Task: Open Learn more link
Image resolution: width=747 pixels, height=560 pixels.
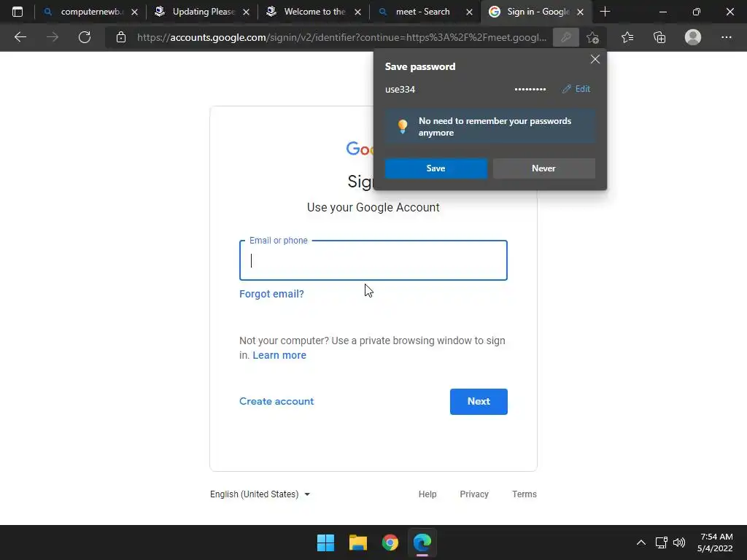Action: point(279,355)
